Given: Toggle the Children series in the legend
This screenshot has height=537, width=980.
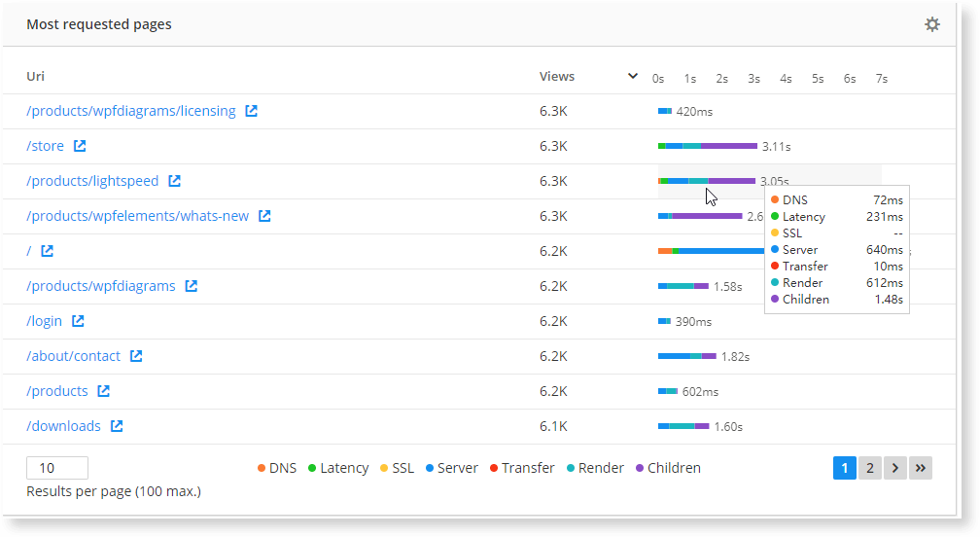Looking at the screenshot, I should click(667, 468).
